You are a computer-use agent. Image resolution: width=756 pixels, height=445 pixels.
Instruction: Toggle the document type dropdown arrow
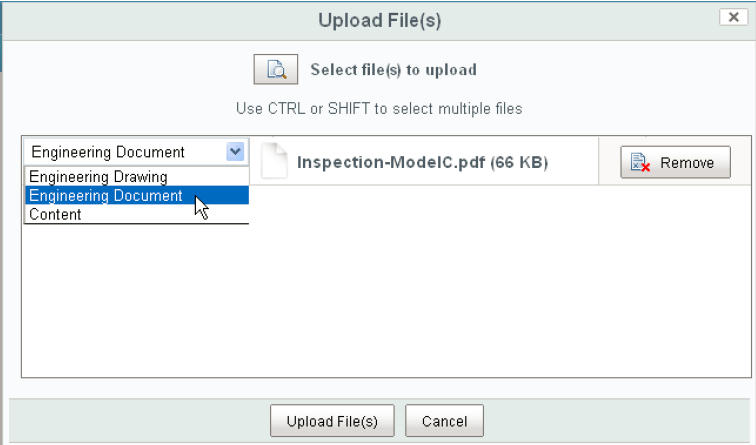[x=235, y=152]
